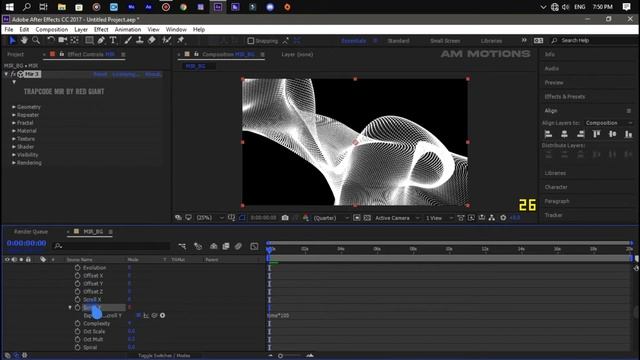The height and width of the screenshot is (360, 640).
Task: Click the current time indicator playhead
Action: (269, 249)
